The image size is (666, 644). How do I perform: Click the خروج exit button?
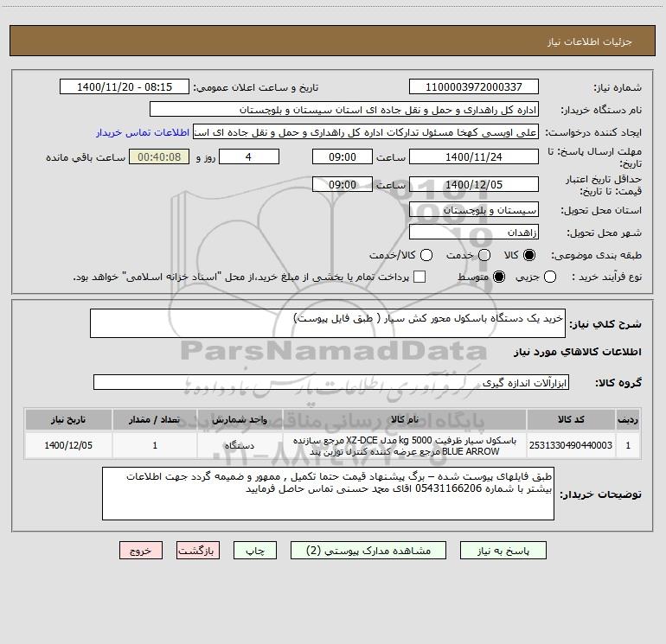(x=141, y=551)
